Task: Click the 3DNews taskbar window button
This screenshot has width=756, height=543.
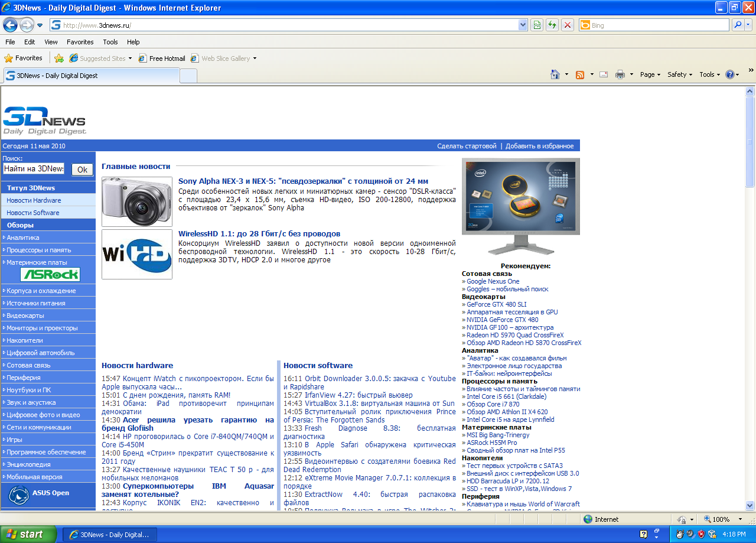Action: [x=110, y=535]
